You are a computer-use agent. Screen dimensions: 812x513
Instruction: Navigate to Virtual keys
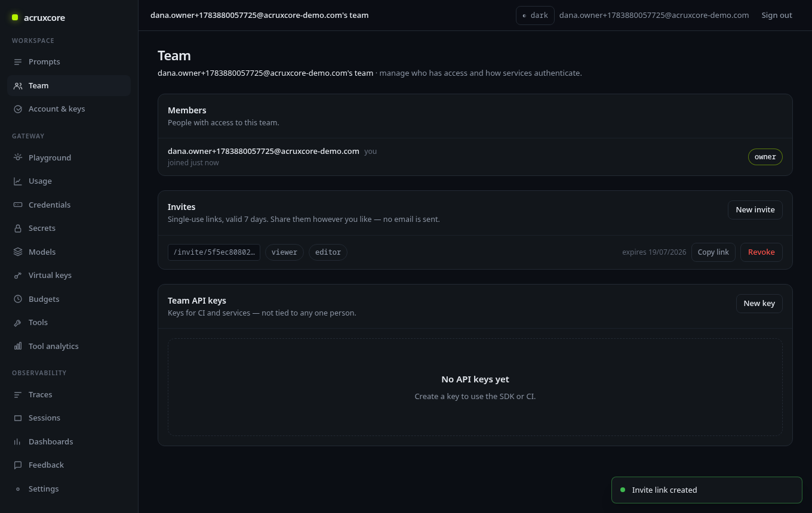[69, 276]
